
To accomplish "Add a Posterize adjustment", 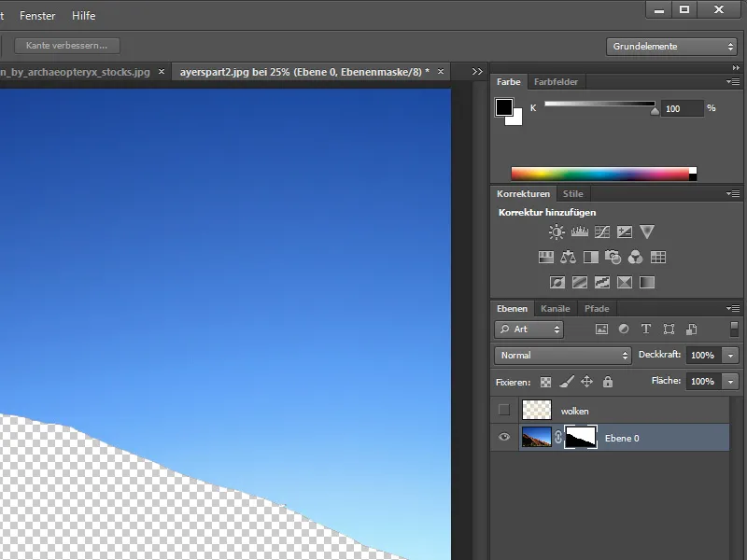I will [579, 283].
